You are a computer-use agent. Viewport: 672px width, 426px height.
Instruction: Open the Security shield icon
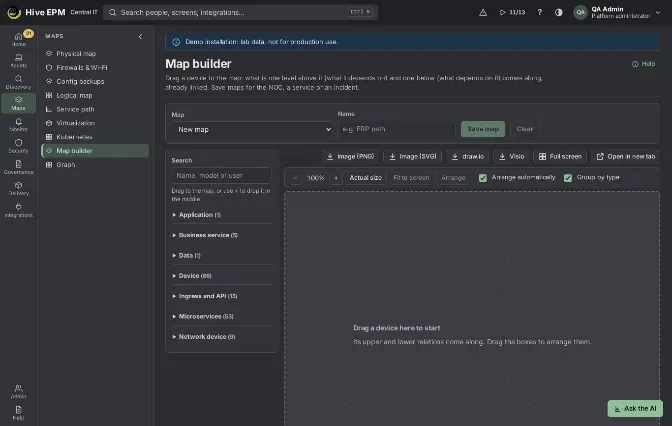(x=18, y=146)
